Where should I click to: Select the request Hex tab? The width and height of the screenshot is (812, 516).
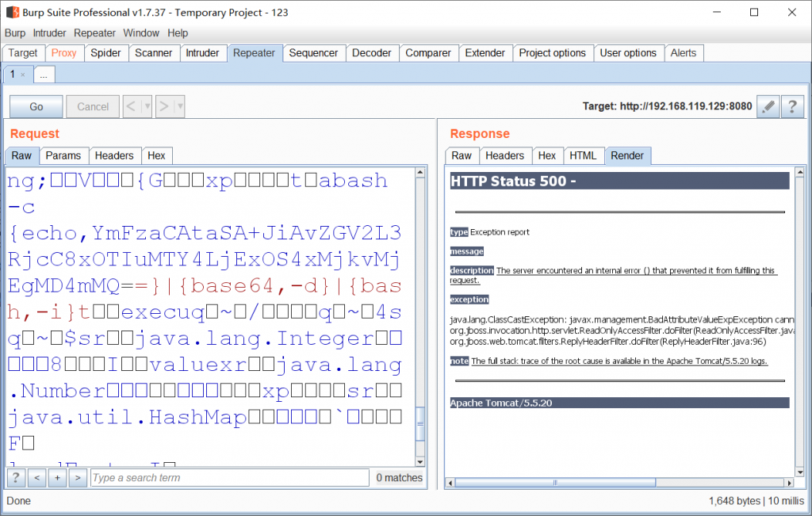[156, 156]
